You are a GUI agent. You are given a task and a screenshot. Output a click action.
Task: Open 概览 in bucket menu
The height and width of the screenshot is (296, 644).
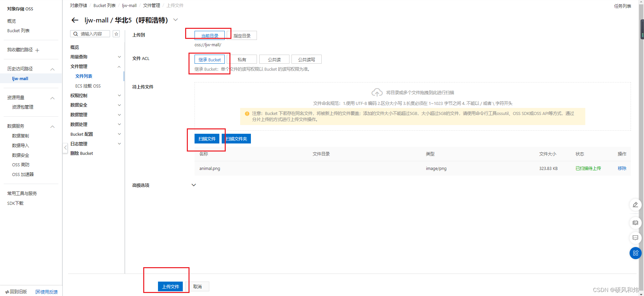click(x=75, y=47)
